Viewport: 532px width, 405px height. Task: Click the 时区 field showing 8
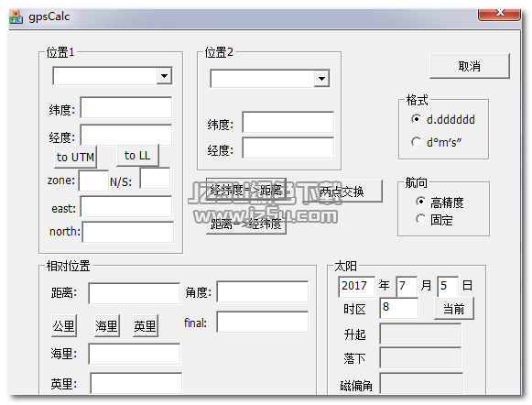click(x=398, y=308)
